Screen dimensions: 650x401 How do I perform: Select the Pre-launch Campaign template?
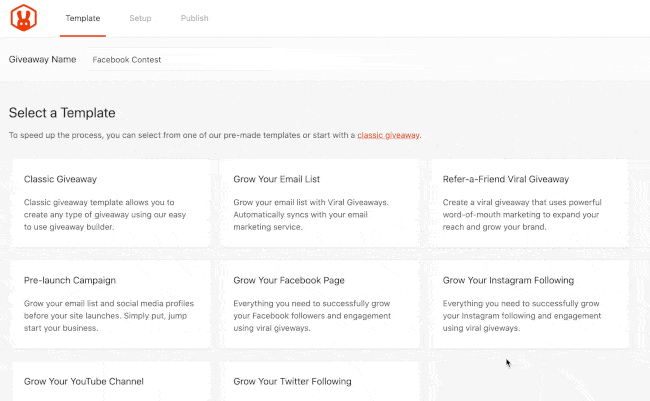(111, 304)
